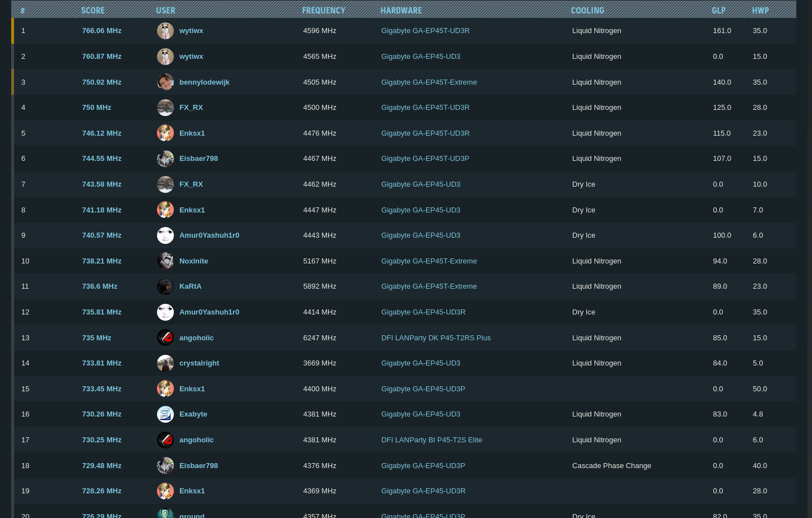Open DFI LANParty BI P45-T2S Elite link
This screenshot has height=518, width=812.
[432, 440]
